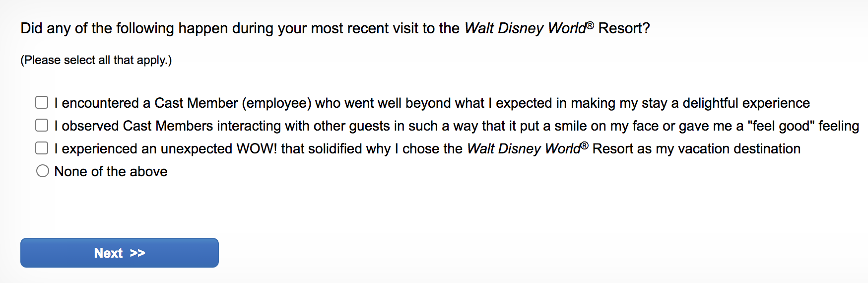Click the >> arrows on the Next button
The image size is (868, 283).
(x=137, y=253)
